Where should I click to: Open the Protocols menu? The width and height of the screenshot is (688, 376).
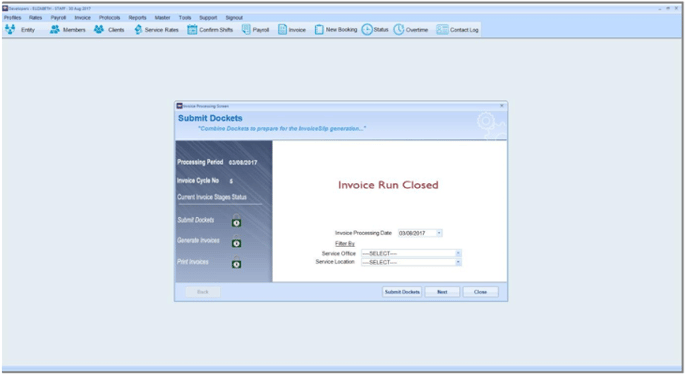(x=109, y=18)
